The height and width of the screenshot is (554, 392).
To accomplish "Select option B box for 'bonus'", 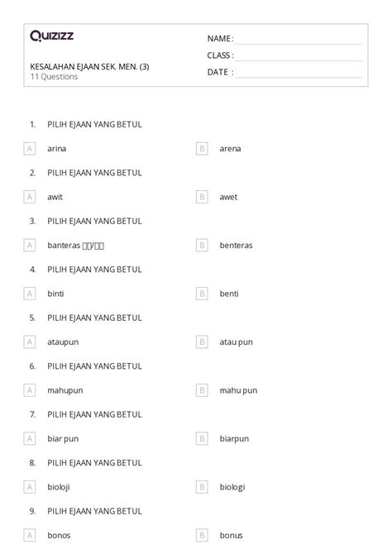I will click(x=202, y=536).
